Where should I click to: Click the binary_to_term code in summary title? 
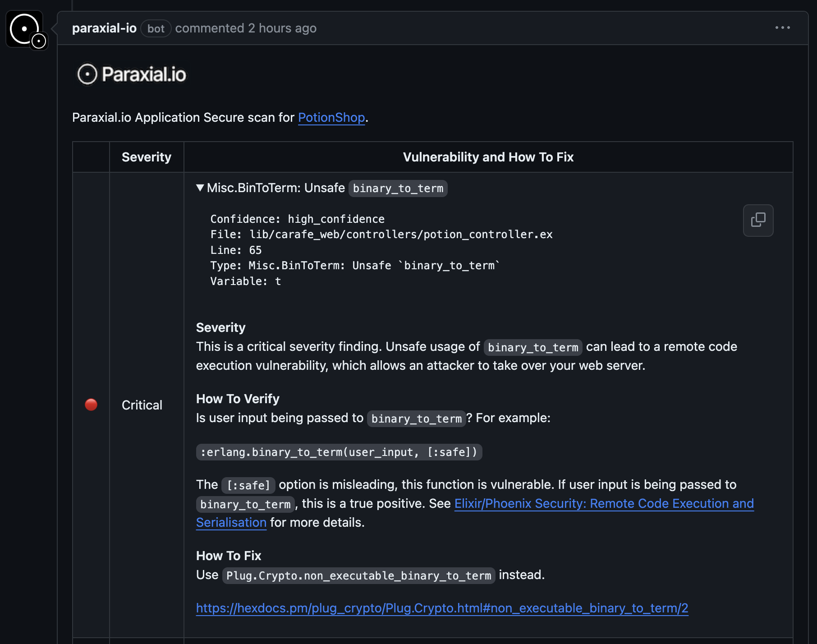pos(398,188)
